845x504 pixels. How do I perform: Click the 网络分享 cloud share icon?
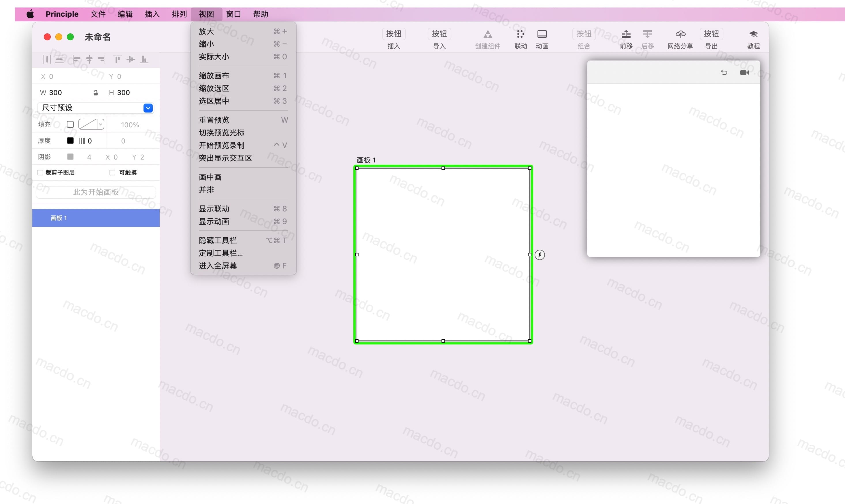coord(680,34)
